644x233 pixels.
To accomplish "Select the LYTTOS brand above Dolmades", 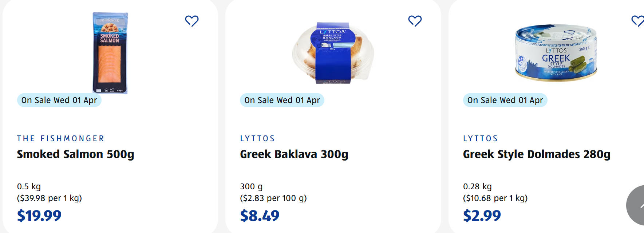I will tap(480, 139).
